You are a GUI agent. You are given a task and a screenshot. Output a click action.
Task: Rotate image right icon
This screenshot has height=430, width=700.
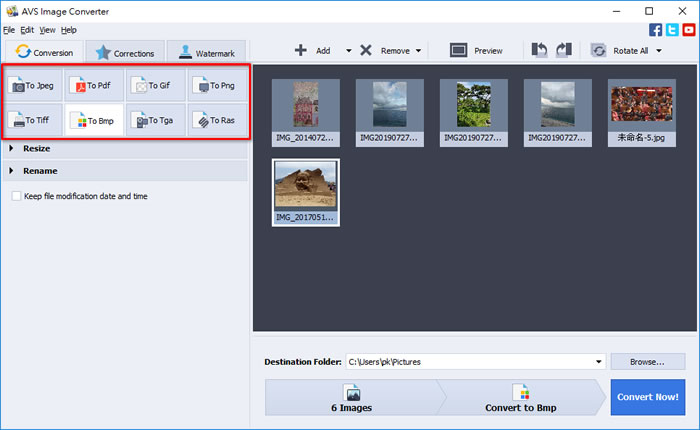[564, 50]
